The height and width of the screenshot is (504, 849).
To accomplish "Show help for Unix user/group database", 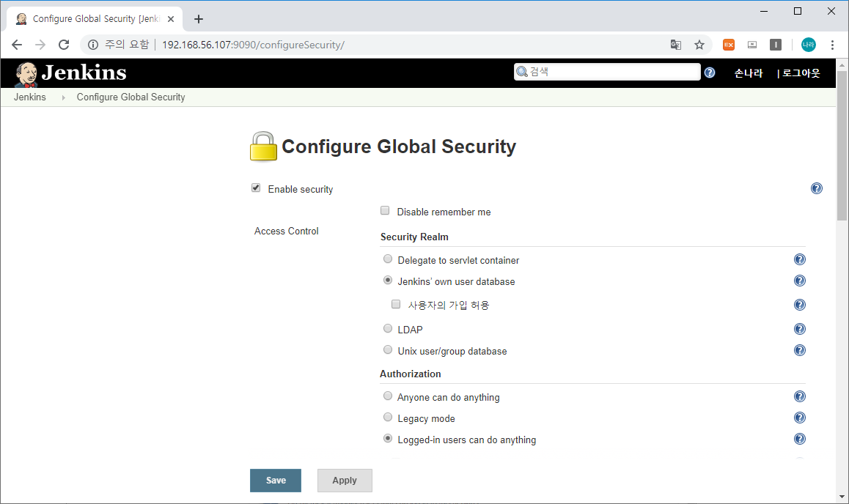I will (800, 350).
